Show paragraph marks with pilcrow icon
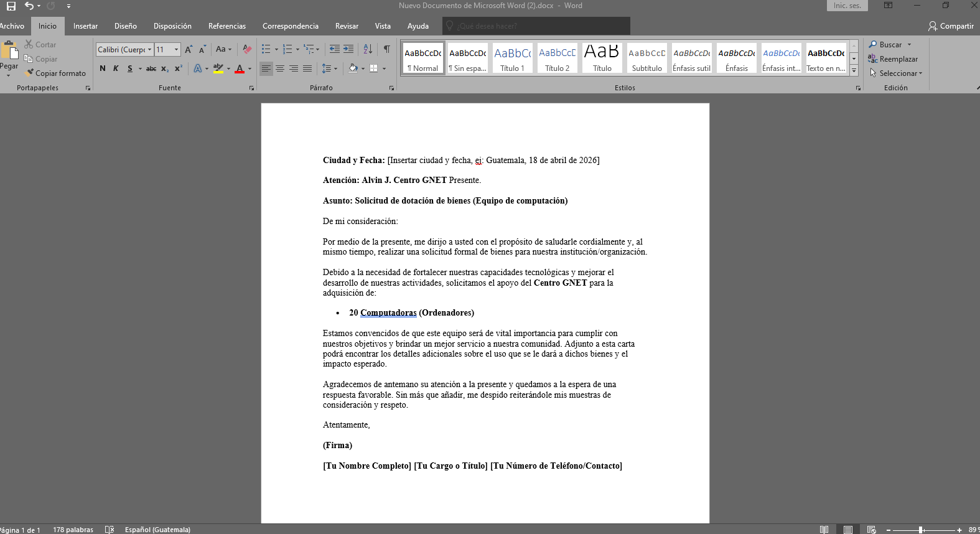 (x=386, y=49)
